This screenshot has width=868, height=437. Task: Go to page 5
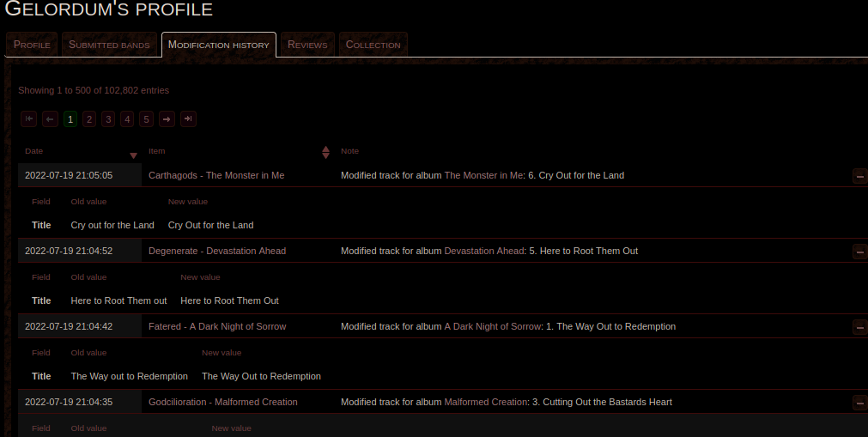click(x=146, y=119)
